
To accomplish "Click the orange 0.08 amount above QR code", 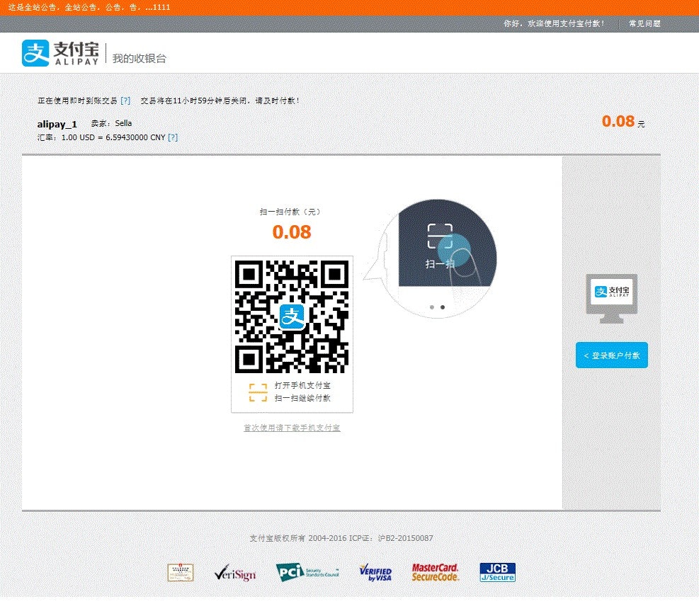I will point(292,232).
